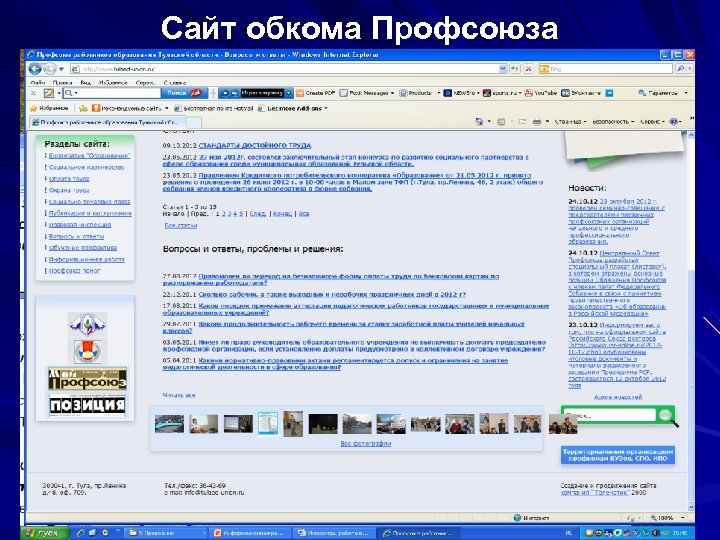
Task: Open the Все статьи link
Action: pyautogui.click(x=181, y=225)
